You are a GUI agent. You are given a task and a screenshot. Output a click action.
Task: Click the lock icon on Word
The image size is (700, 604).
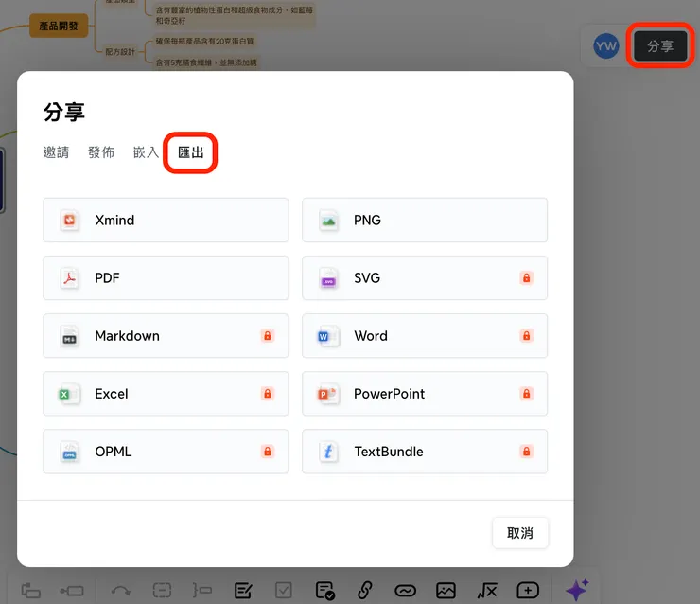point(526,335)
